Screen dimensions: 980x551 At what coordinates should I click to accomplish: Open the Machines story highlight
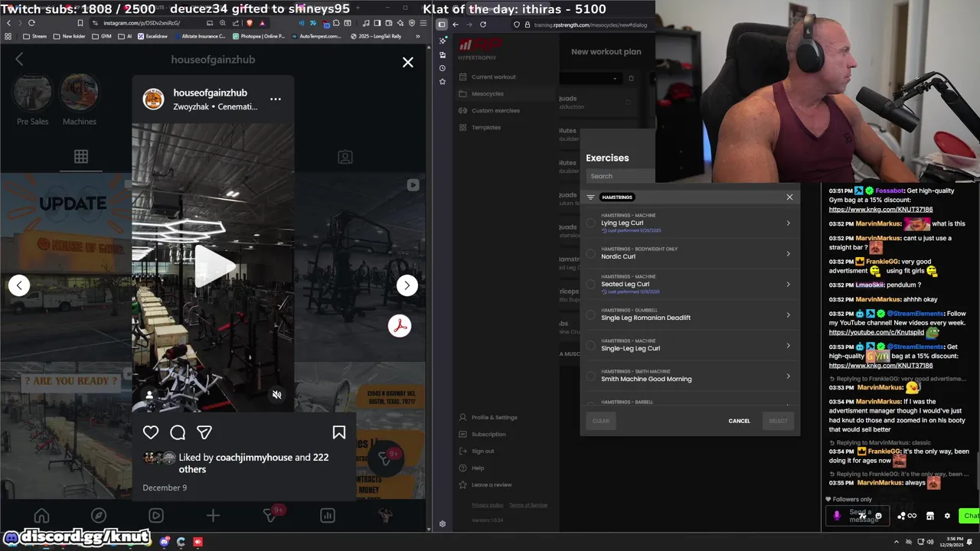[80, 93]
